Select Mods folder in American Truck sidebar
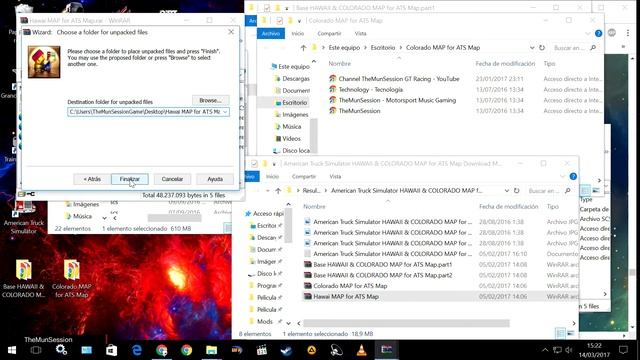 (262, 322)
